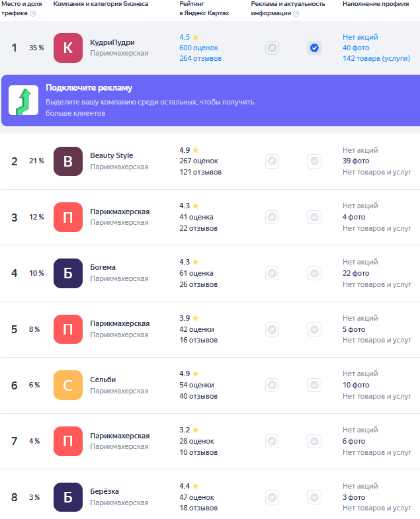Click '42 оценки' text
This screenshot has height=519, width=420.
(196, 330)
